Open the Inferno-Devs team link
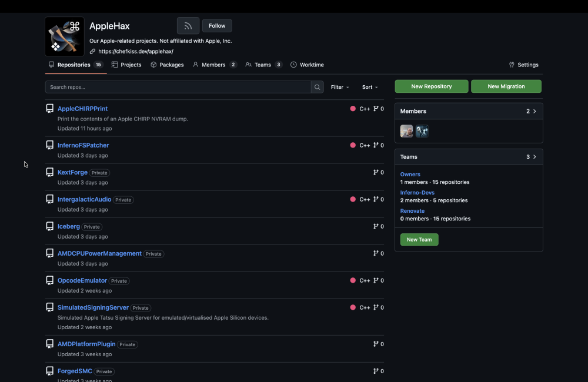588x382 pixels. click(417, 193)
